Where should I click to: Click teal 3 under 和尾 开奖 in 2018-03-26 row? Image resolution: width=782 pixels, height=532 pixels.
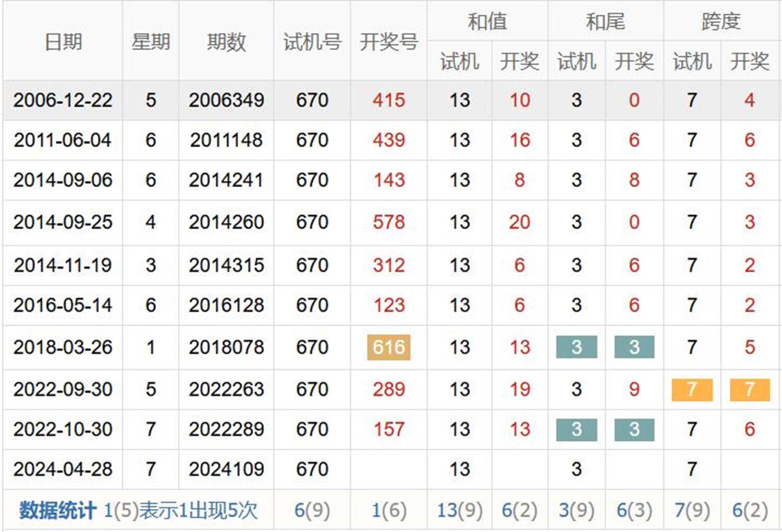[634, 347]
